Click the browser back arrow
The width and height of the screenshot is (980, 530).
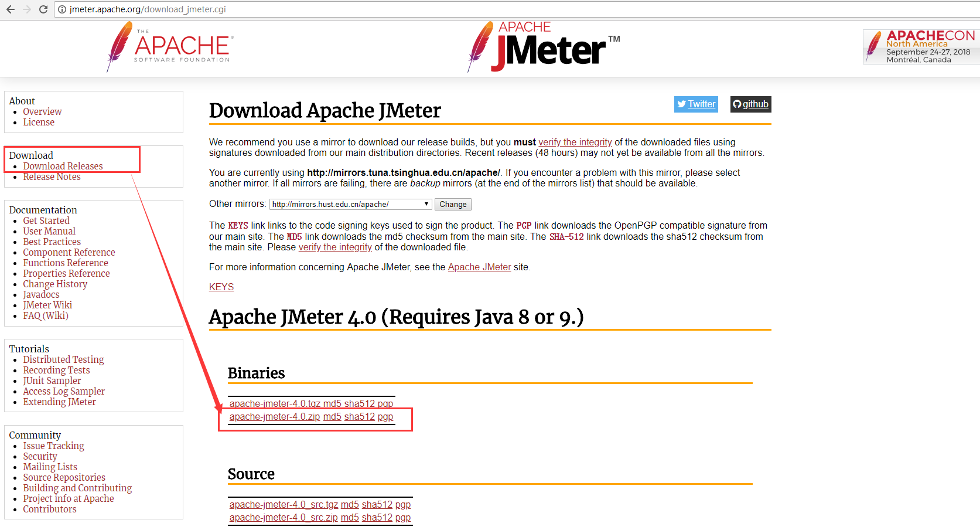[x=10, y=9]
